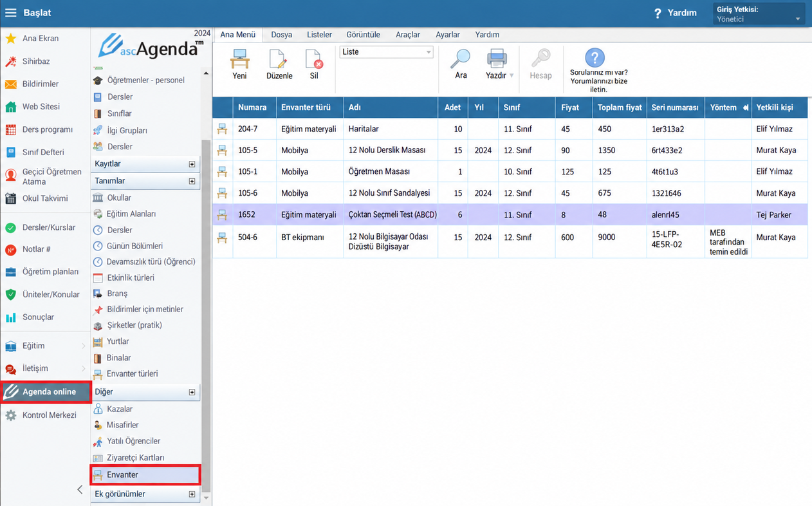Viewport: 812px width, 506px height.
Task: Collapse the left sidebar with the chevron
Action: click(80, 490)
